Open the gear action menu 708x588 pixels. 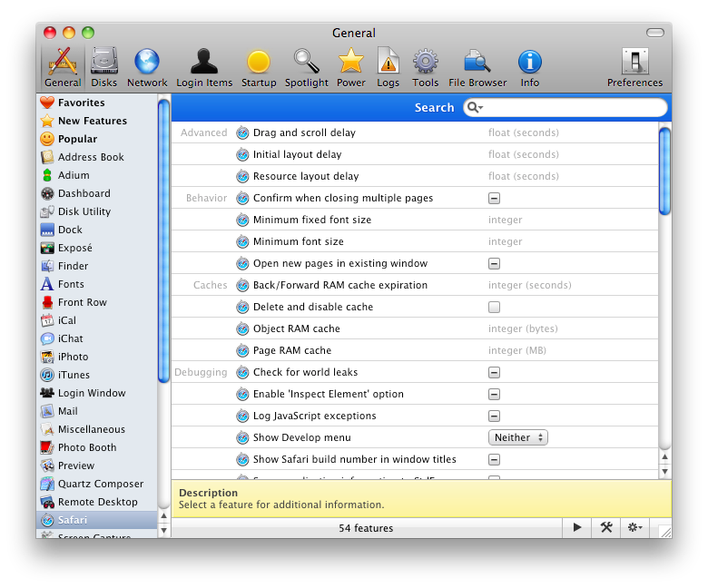tap(634, 527)
